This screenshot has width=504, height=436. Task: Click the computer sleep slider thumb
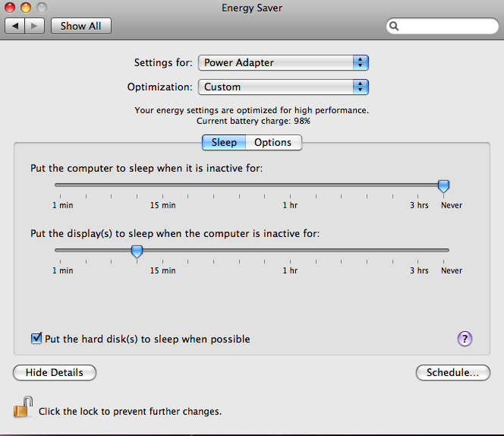[443, 186]
